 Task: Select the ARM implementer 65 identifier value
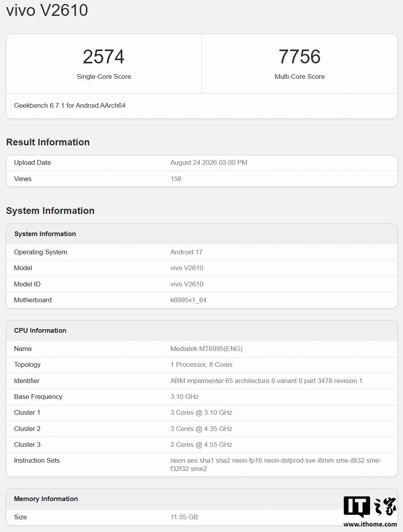(x=266, y=381)
